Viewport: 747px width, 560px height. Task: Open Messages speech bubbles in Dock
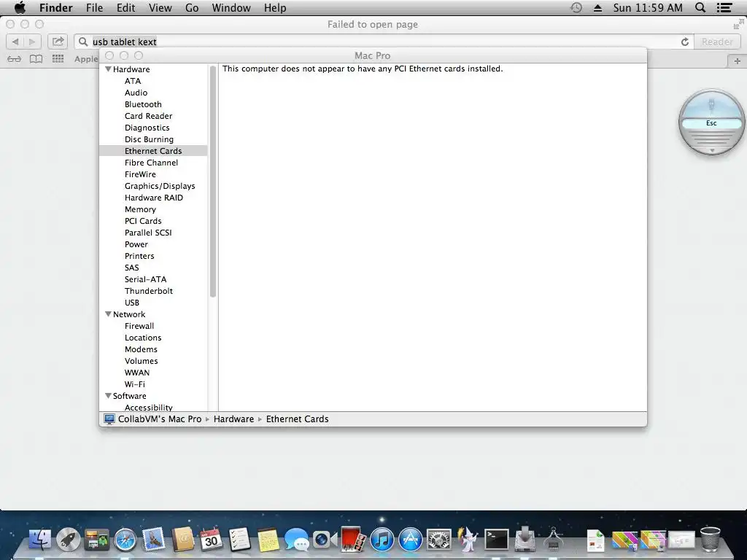296,540
